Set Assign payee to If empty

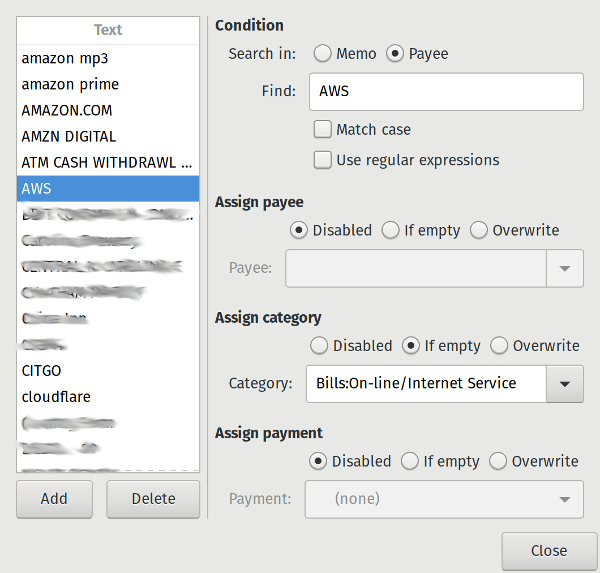point(391,230)
